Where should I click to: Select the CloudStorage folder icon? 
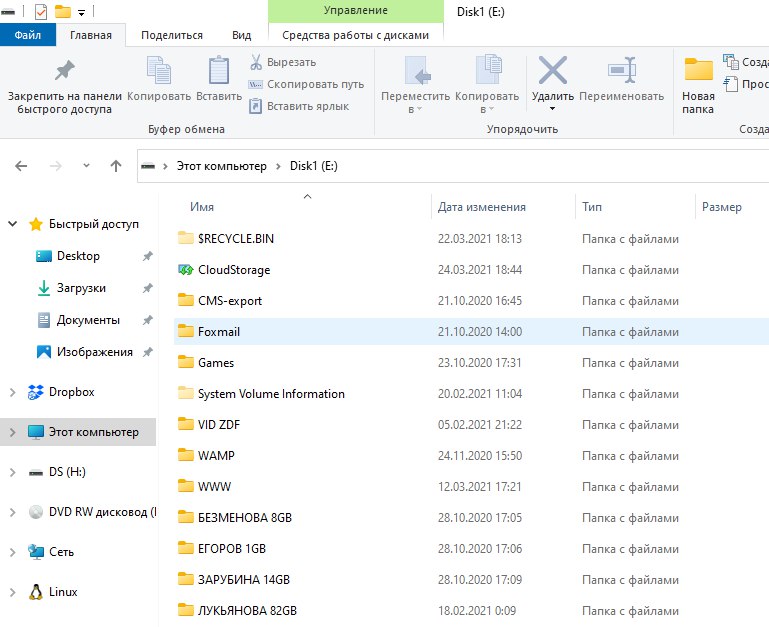point(186,269)
